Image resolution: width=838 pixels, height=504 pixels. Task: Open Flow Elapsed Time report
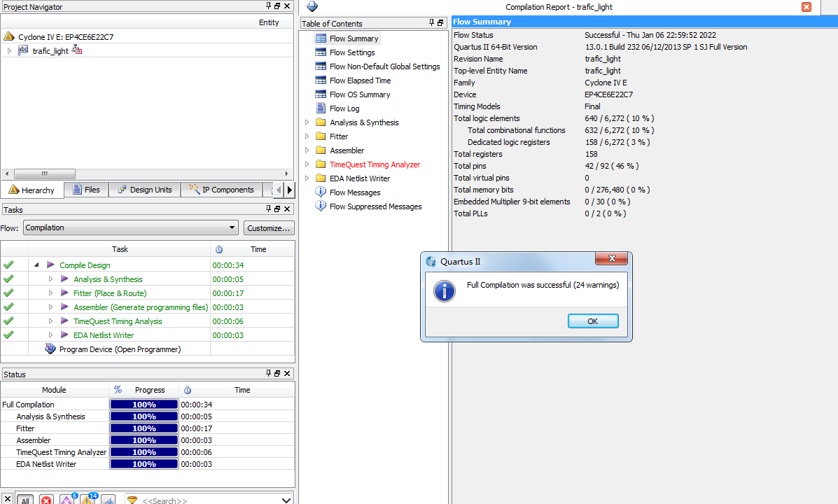tap(361, 80)
